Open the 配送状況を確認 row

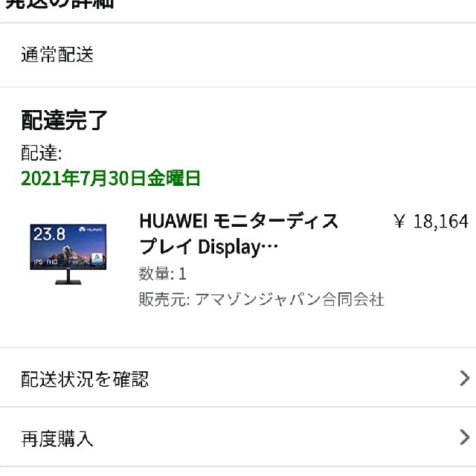238,378
